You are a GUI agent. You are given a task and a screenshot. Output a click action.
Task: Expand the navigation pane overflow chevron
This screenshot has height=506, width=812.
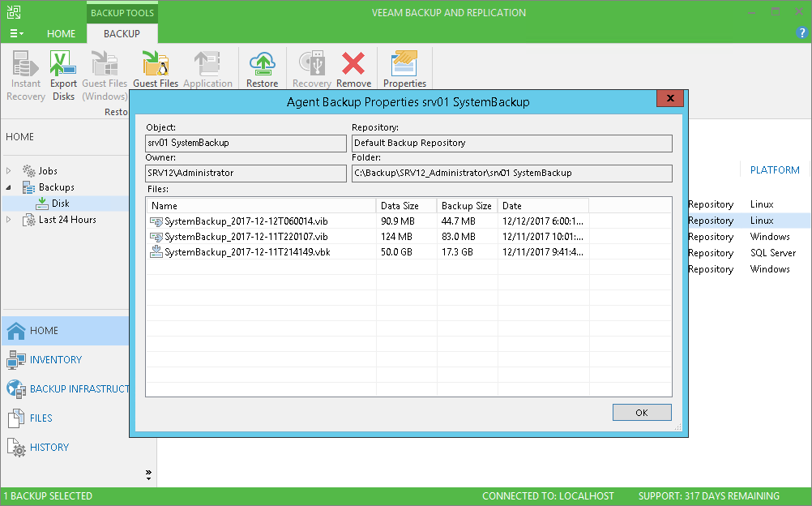(x=148, y=474)
